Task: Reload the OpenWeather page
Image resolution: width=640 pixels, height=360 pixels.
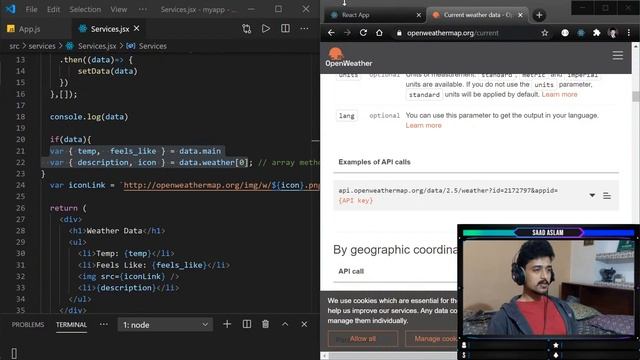Action: pos(363,33)
